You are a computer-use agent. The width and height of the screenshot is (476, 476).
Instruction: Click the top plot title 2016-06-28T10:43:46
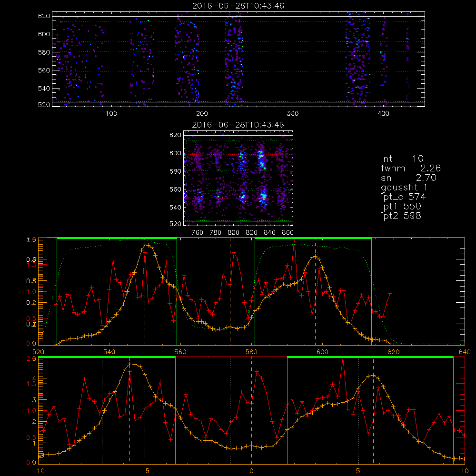click(x=238, y=6)
